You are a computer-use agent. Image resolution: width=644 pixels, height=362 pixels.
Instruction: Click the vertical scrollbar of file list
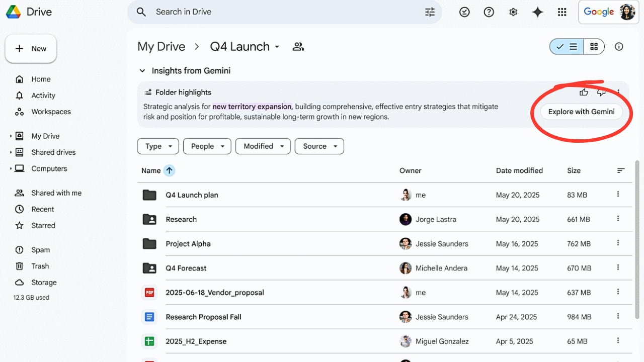tap(637, 241)
